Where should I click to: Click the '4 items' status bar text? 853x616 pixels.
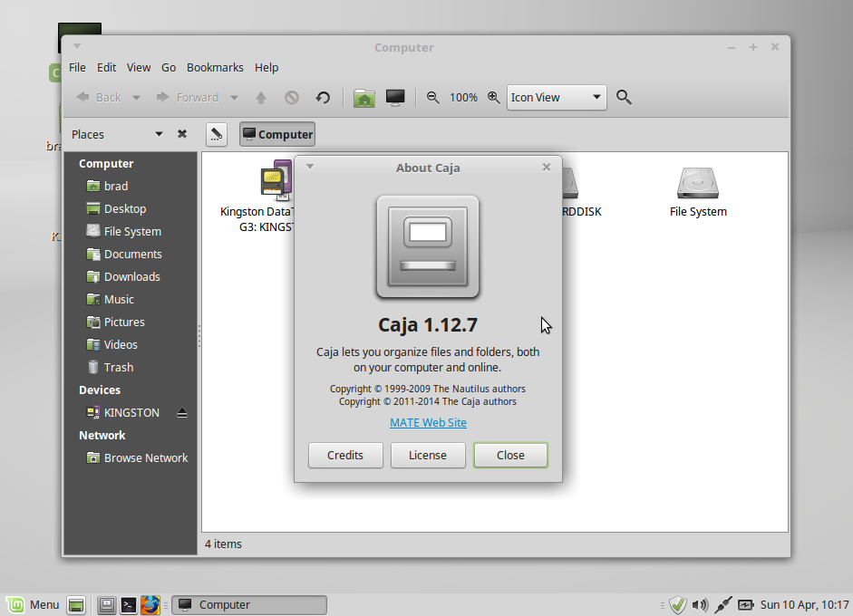(223, 544)
